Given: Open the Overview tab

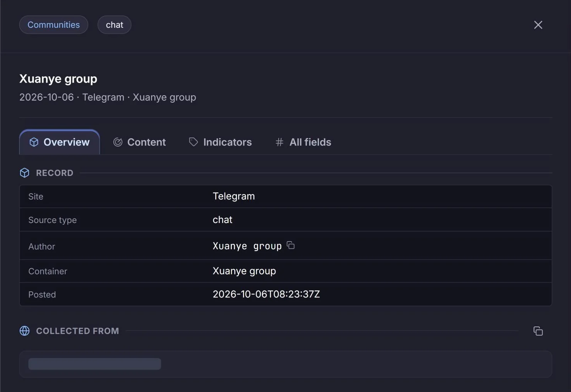Looking at the screenshot, I should pyautogui.click(x=59, y=142).
